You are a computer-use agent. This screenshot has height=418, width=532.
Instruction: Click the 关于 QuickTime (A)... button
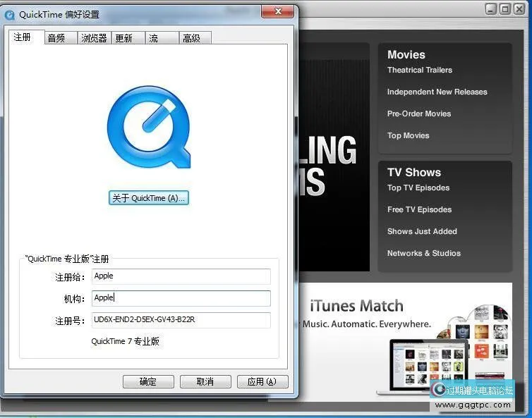[x=149, y=198]
